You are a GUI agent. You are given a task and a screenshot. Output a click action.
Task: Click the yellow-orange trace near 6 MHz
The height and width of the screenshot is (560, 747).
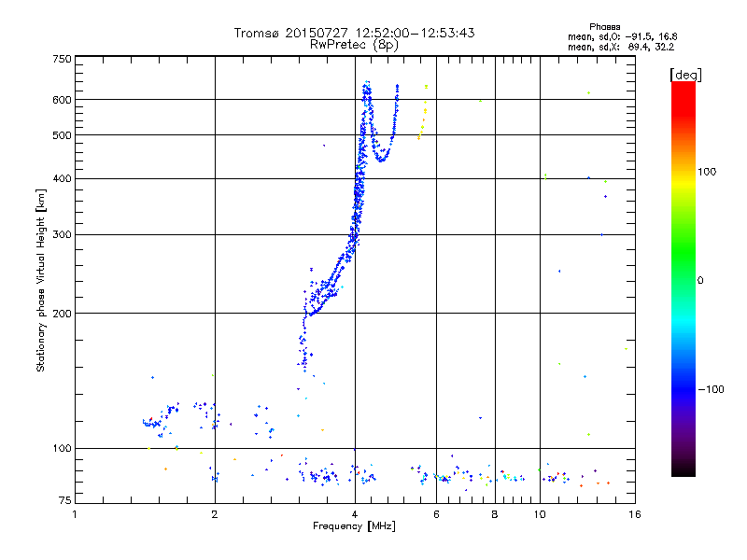[423, 112]
